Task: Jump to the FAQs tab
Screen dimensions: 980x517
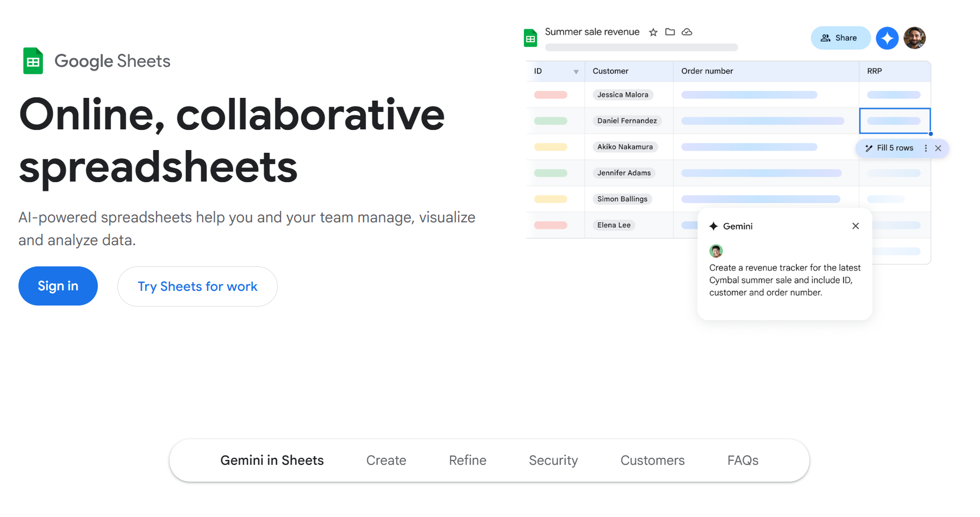Action: (743, 460)
